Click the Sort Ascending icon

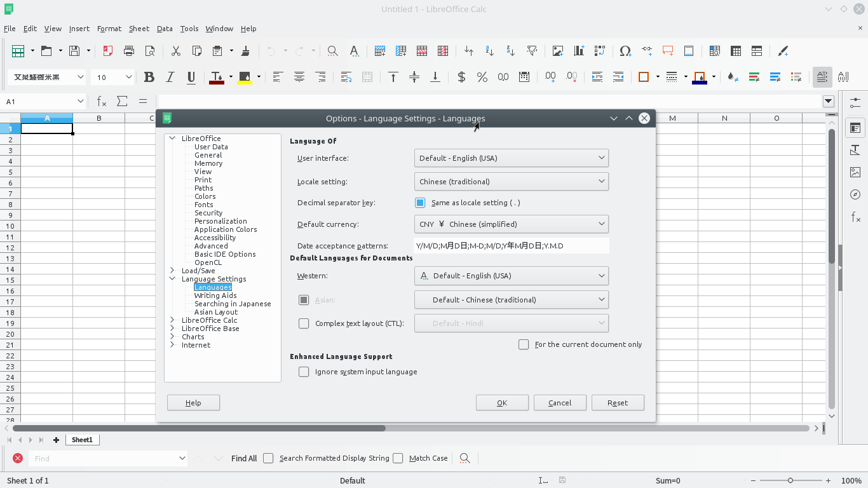tap(489, 51)
